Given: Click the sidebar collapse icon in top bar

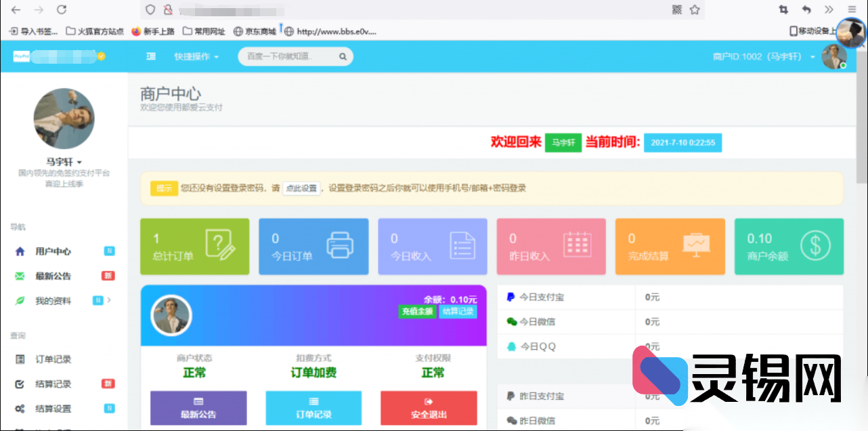Looking at the screenshot, I should point(151,56).
